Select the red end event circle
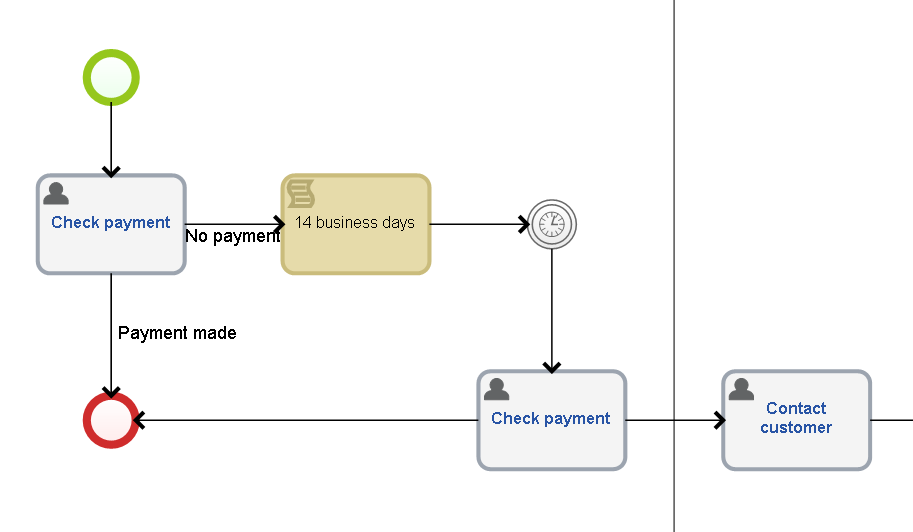Screen dimensions: 913x532 (x=111, y=420)
